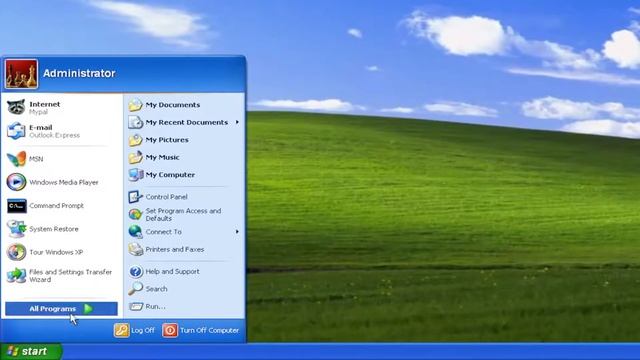Click the Run... icon
The width and height of the screenshot is (640, 360).
tap(136, 306)
